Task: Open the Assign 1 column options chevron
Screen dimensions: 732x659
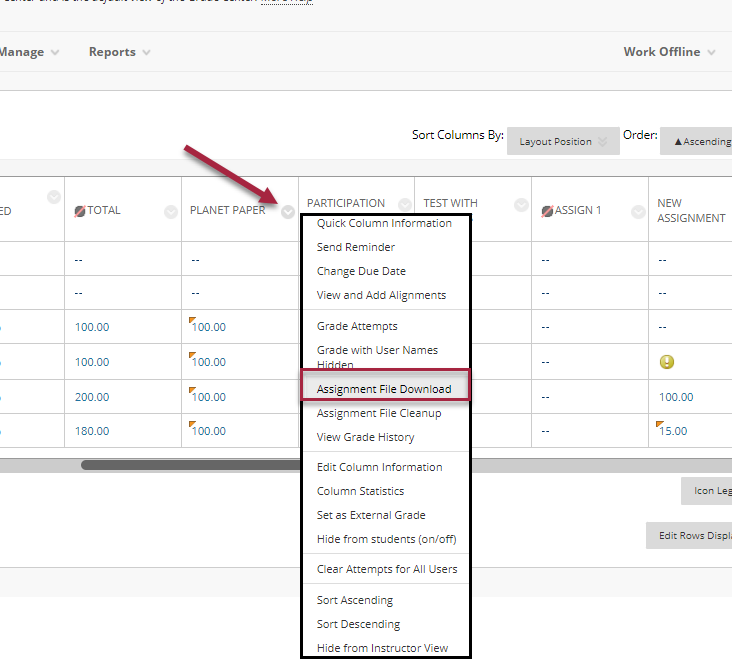Action: pyautogui.click(x=638, y=212)
